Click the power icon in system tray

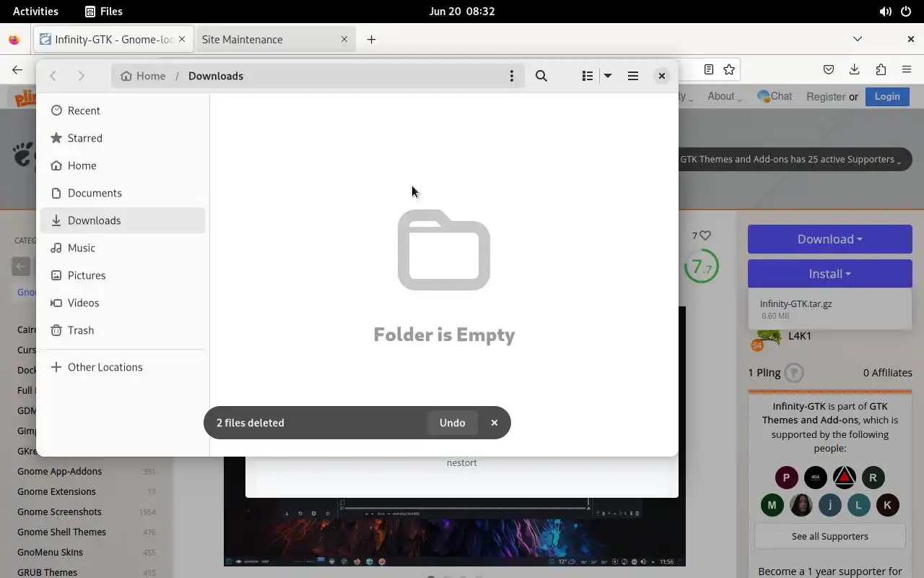click(906, 12)
